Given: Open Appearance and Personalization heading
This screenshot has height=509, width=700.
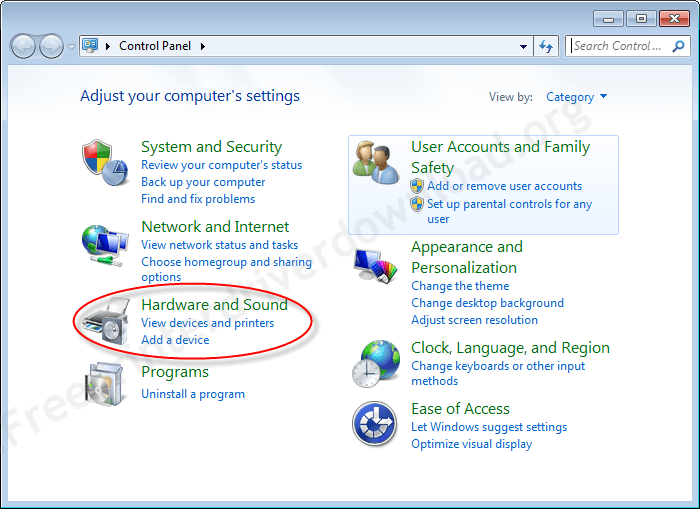Looking at the screenshot, I should point(467,257).
